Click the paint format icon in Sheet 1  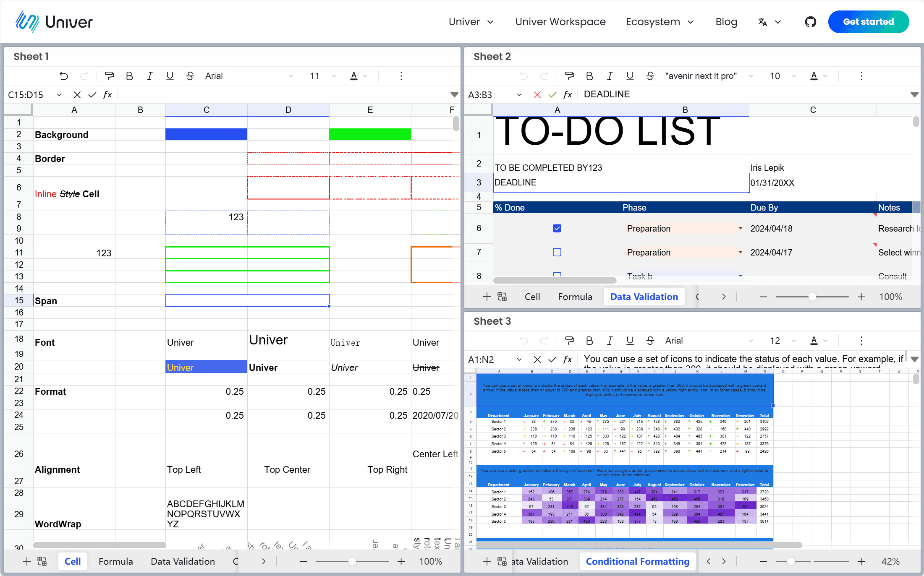click(x=109, y=76)
